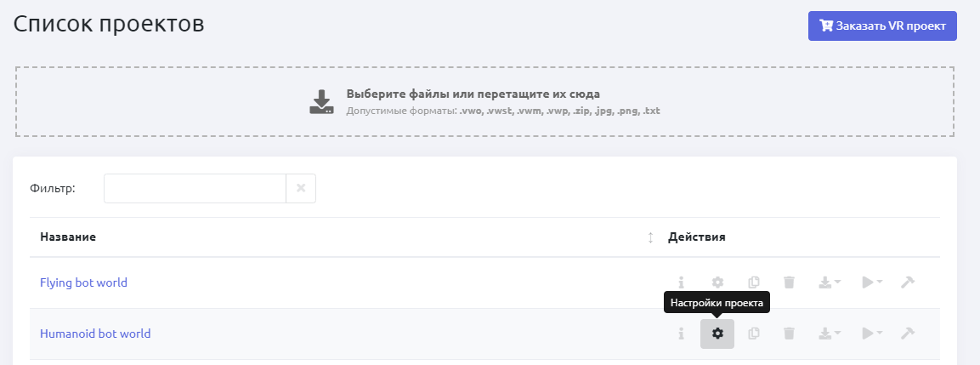The width and height of the screenshot is (980, 365).
Task: Click build hammer for Flying bot world
Action: 908,282
